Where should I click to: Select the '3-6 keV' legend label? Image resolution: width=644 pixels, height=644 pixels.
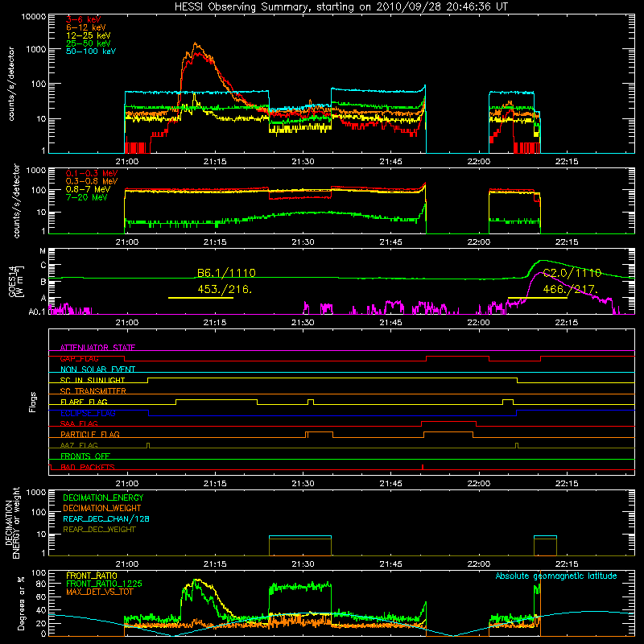83,19
